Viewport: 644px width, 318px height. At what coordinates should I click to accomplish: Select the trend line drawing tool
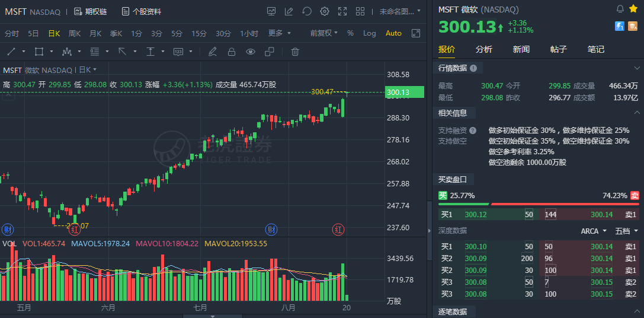(11, 52)
